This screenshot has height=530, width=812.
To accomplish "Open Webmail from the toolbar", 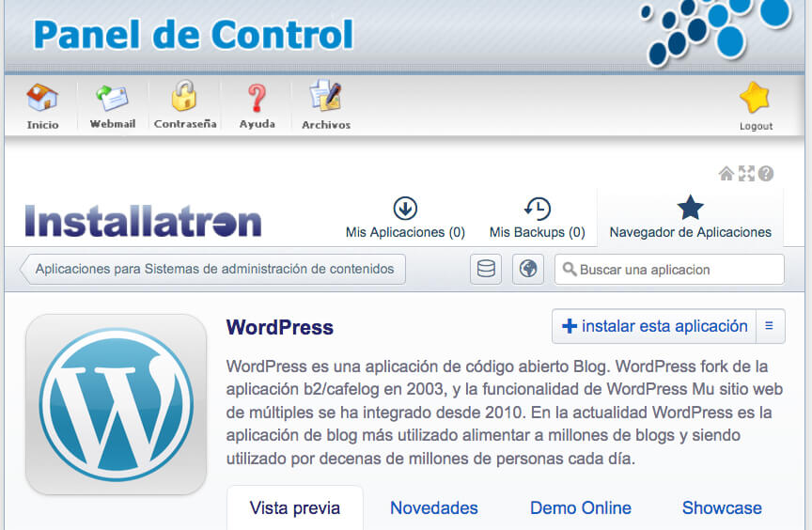I will tap(113, 105).
